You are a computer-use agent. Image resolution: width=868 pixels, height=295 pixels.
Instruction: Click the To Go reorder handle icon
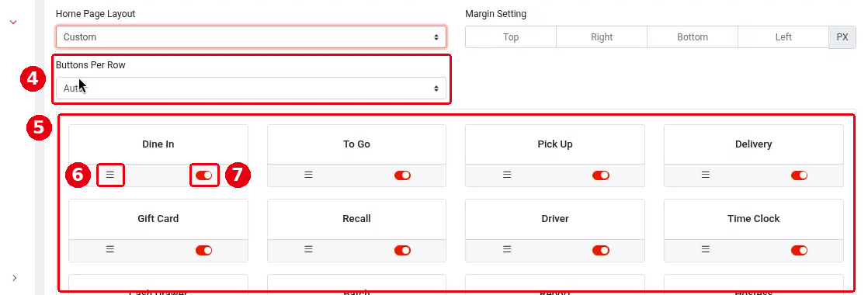click(308, 175)
